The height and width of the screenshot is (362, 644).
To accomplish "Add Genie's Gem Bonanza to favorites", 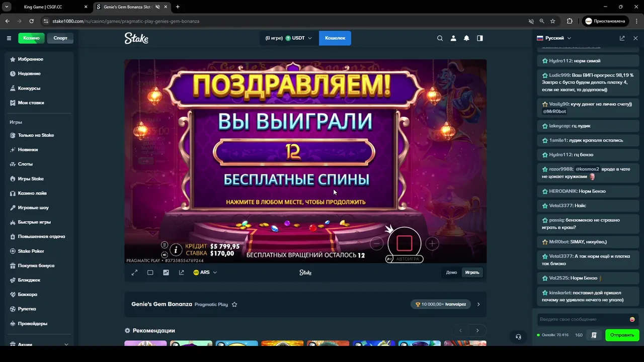I will [234, 304].
